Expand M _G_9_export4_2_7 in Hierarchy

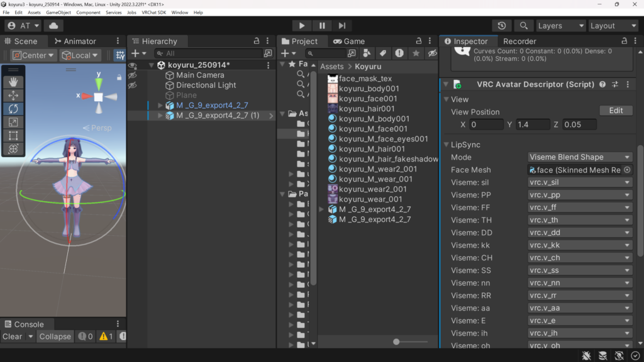pos(160,106)
